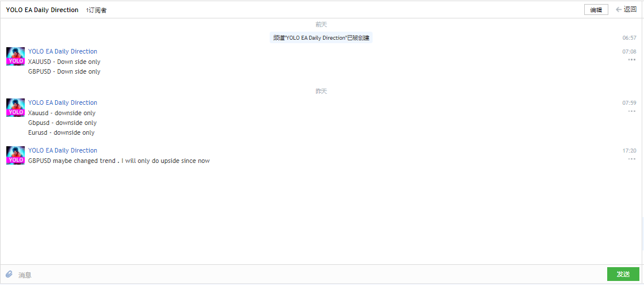Click the 07:08 message timestamp
Viewport: 644px width, 285px height.
629,51
